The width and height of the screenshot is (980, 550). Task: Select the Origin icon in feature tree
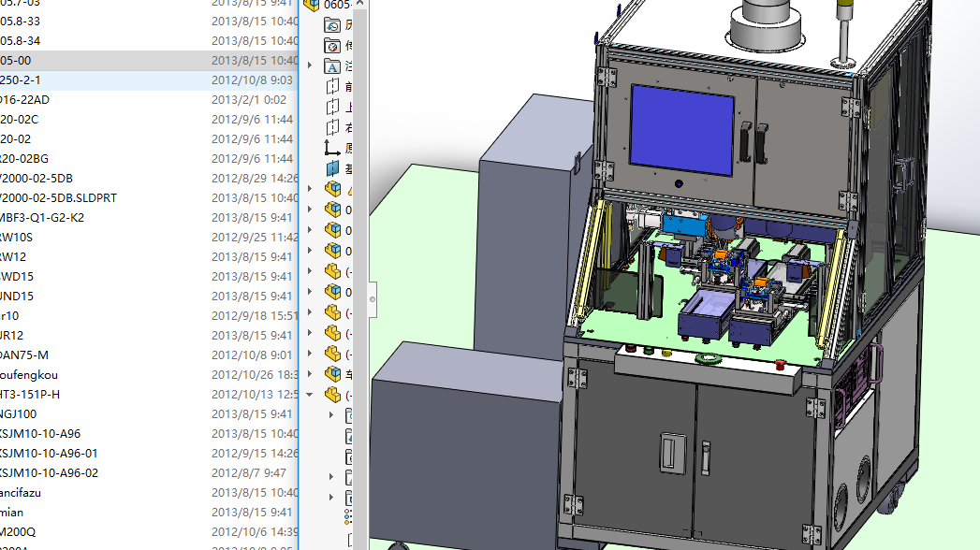point(332,148)
